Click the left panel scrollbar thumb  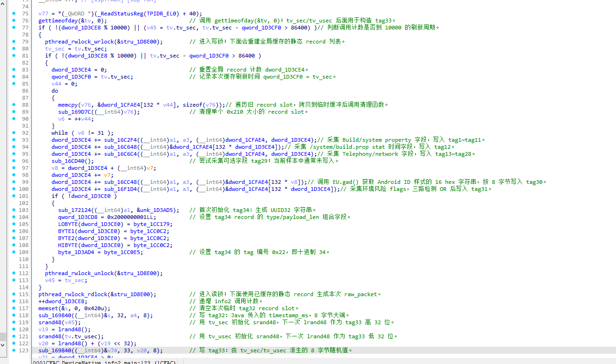point(4,337)
